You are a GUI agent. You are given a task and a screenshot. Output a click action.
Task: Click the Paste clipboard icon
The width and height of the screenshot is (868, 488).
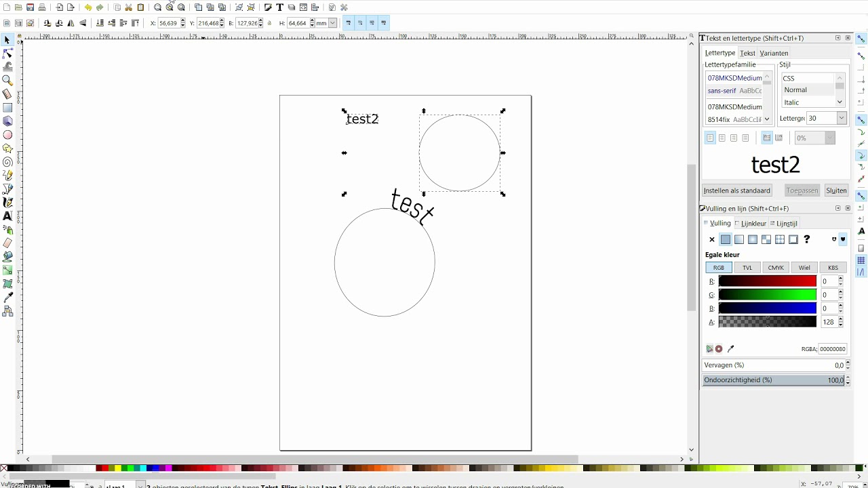click(141, 7)
